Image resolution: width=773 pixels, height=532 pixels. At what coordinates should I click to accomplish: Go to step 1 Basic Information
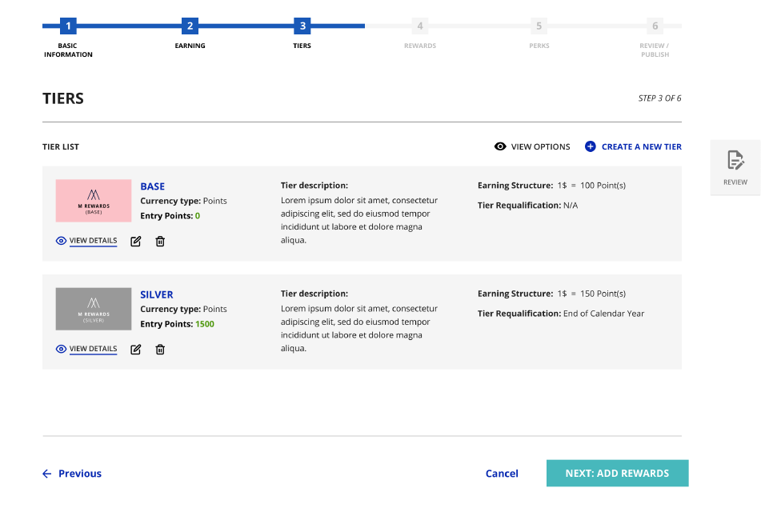click(68, 26)
